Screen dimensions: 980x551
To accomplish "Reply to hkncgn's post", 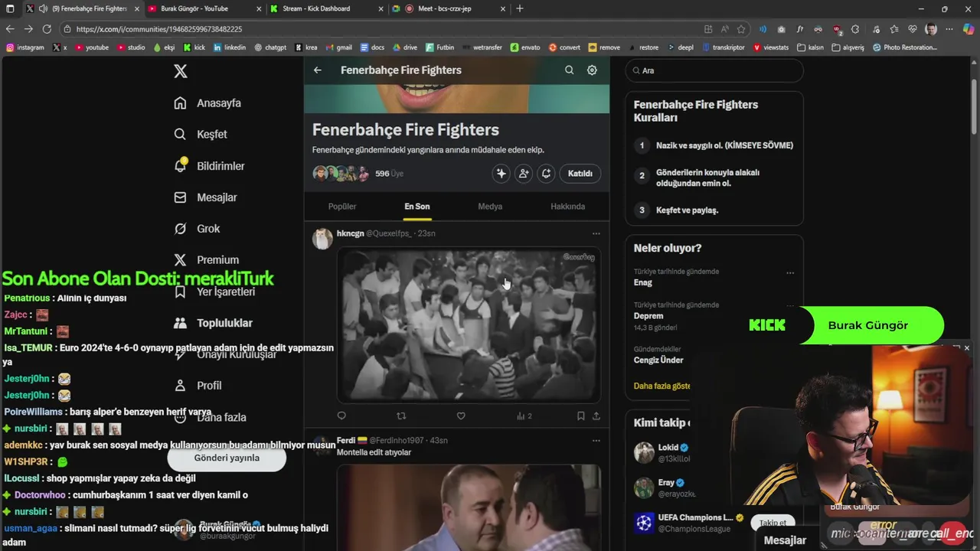I will point(341,416).
